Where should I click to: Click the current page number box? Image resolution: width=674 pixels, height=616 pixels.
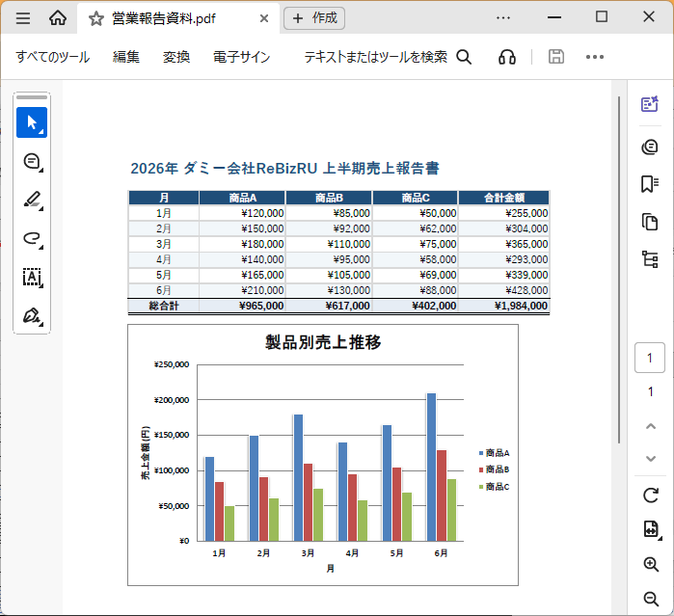pos(650,358)
